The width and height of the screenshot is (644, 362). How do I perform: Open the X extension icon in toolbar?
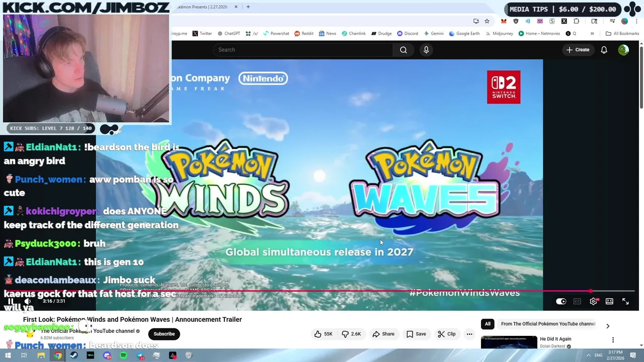(x=564, y=21)
